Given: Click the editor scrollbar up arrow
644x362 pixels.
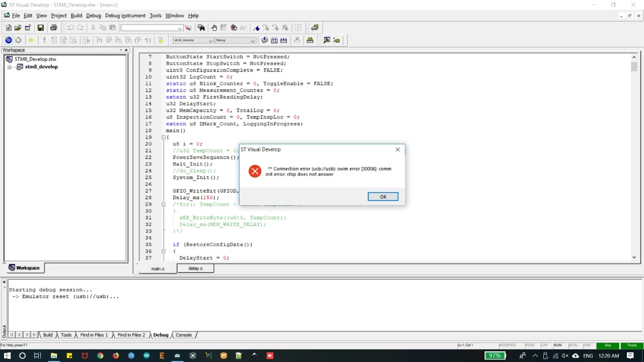Looking at the screenshot, I should 634,57.
